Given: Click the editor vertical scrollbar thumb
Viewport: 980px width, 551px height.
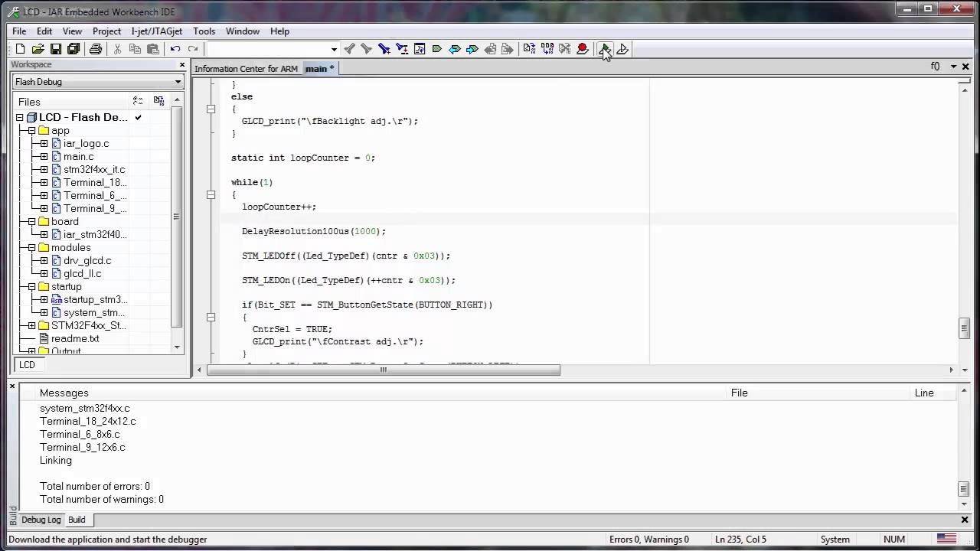Looking at the screenshot, I should 965,328.
